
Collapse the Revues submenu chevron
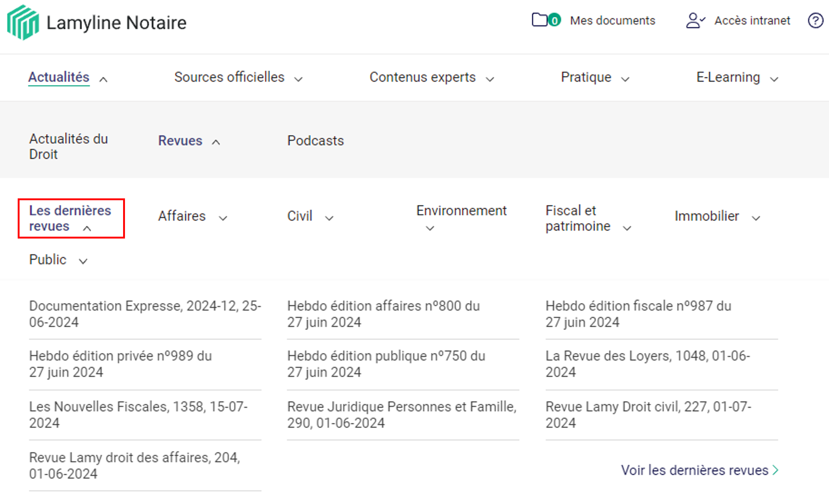point(216,142)
